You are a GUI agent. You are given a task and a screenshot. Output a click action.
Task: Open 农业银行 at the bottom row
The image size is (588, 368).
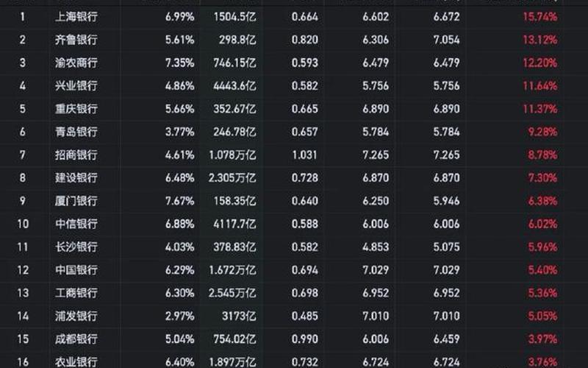click(76, 361)
